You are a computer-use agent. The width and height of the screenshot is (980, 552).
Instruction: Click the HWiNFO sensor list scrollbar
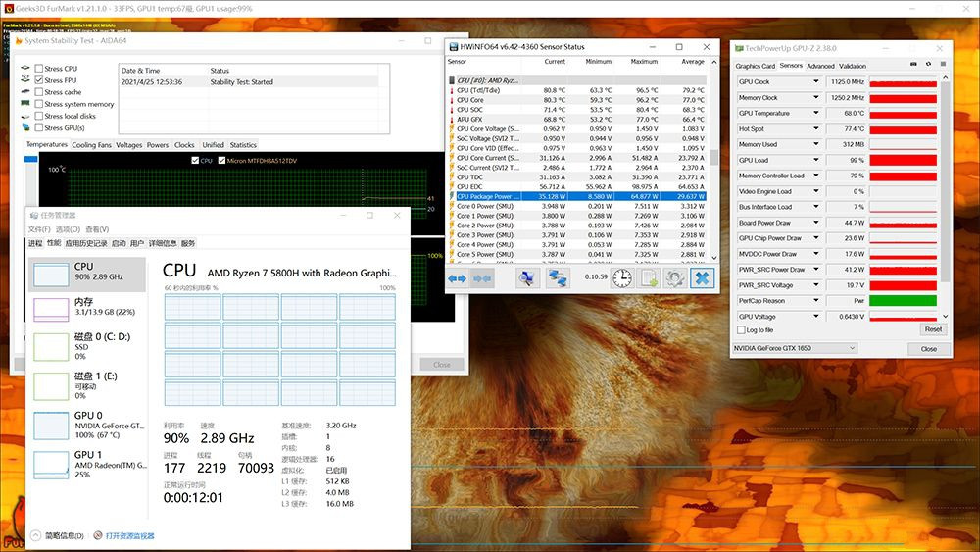[x=713, y=160]
